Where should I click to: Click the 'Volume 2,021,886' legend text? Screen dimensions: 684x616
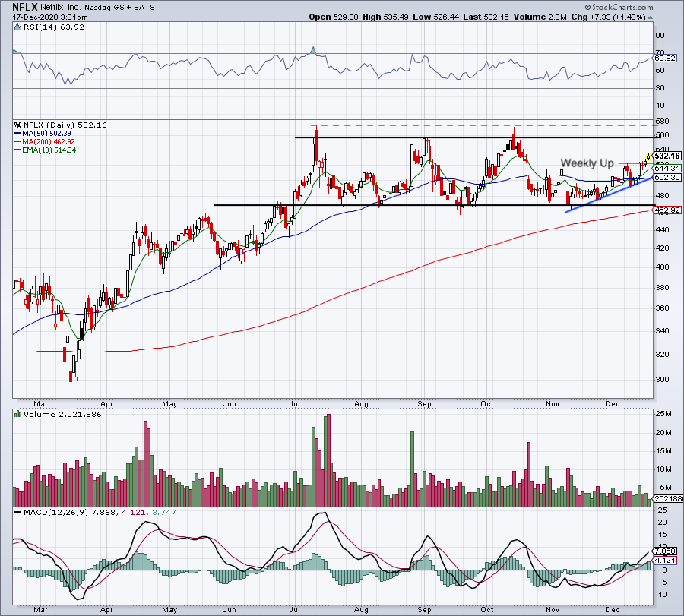tap(62, 414)
